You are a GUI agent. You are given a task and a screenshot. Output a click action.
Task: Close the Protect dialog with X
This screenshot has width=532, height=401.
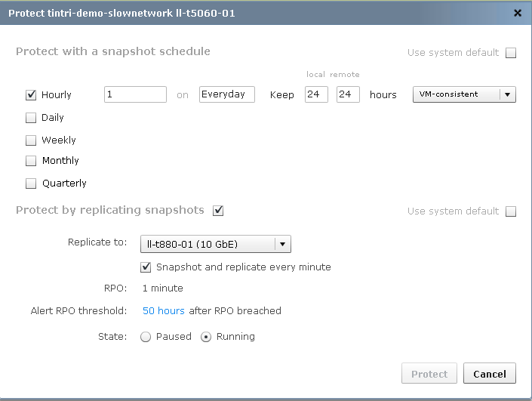coord(518,13)
